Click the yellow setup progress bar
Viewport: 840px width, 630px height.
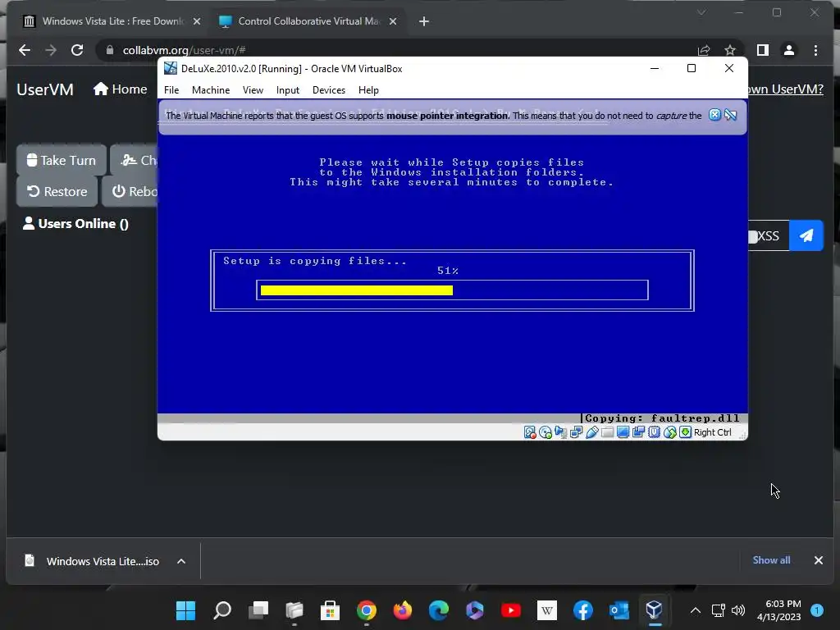[357, 290]
